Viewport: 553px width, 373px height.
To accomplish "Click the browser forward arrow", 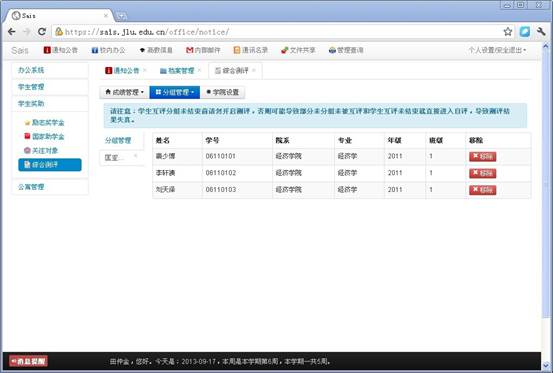I will click(x=26, y=32).
